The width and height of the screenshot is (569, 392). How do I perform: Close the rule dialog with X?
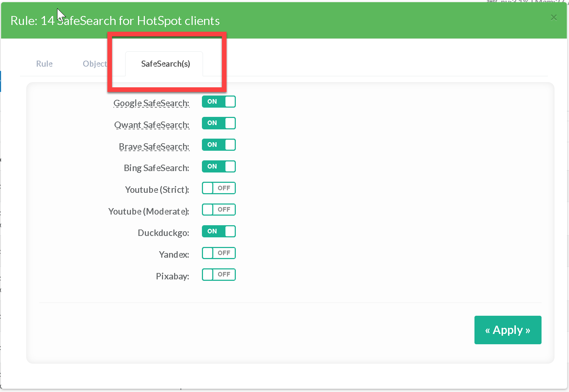click(554, 17)
